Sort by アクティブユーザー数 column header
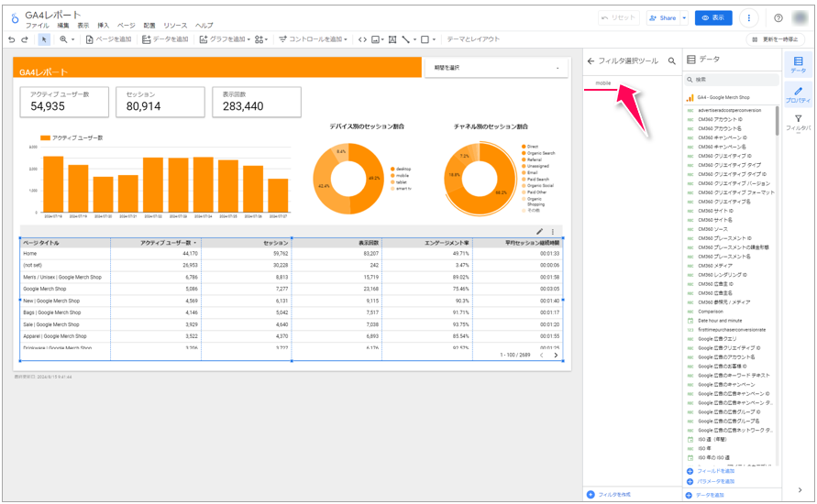The width and height of the screenshot is (817, 504). tap(166, 243)
